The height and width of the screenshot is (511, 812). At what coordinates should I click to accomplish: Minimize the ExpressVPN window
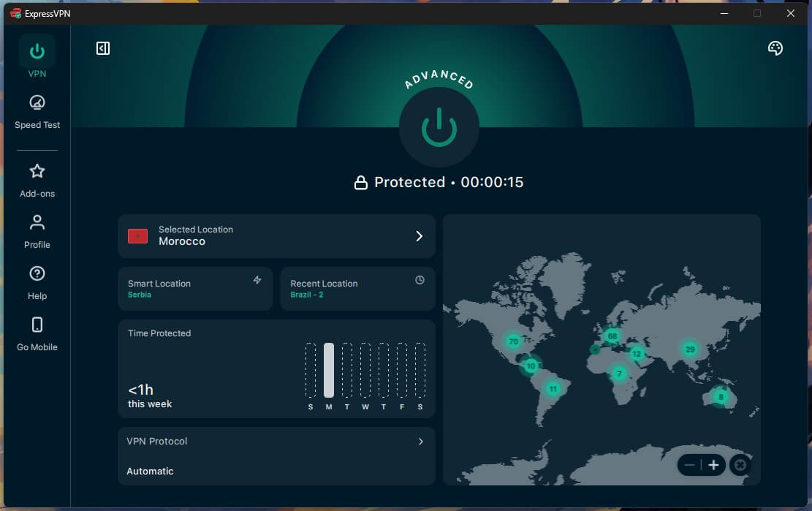coord(724,13)
